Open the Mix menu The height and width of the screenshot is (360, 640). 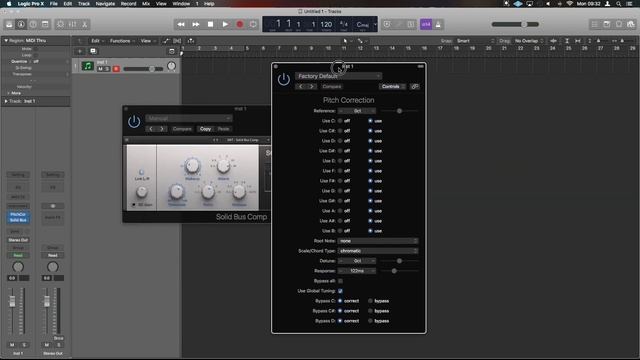tap(146, 4)
